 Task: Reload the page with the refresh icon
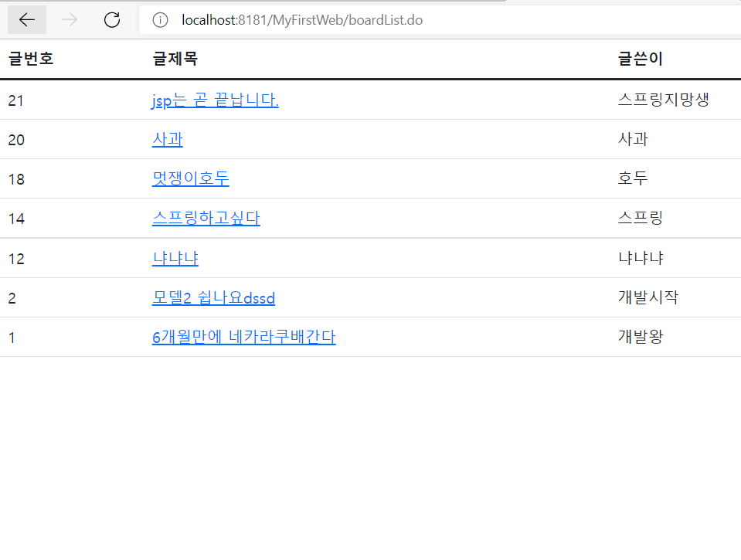pyautogui.click(x=112, y=20)
